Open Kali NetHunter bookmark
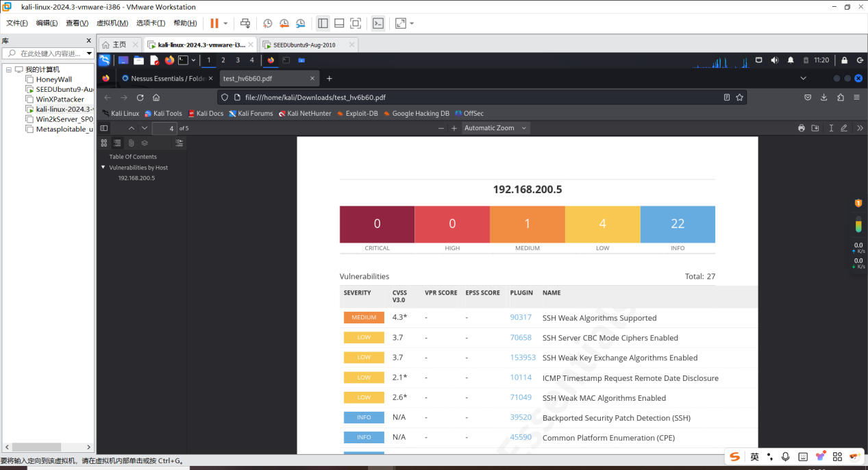The width and height of the screenshot is (868, 470). click(305, 114)
